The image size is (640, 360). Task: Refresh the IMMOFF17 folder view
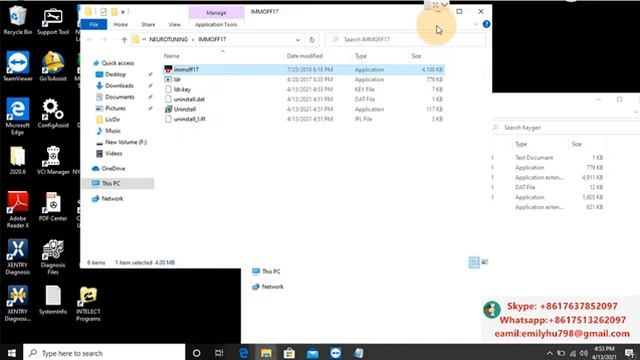(312, 40)
